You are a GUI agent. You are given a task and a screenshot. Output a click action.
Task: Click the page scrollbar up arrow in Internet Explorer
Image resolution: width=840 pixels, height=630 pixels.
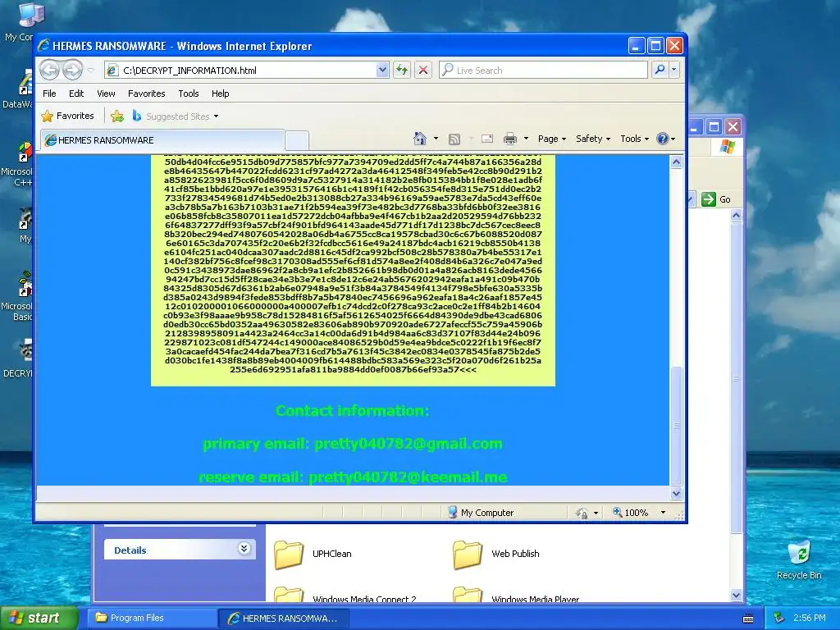(676, 162)
